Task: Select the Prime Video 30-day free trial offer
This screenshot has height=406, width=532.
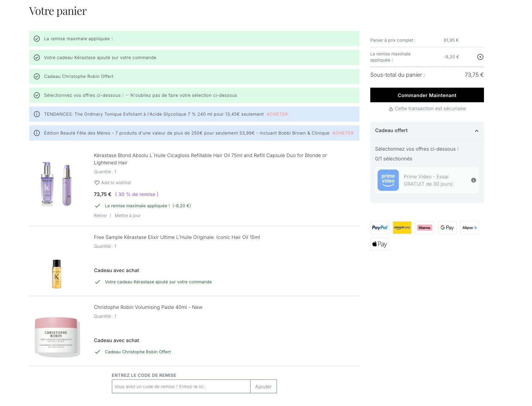Action: [x=427, y=180]
